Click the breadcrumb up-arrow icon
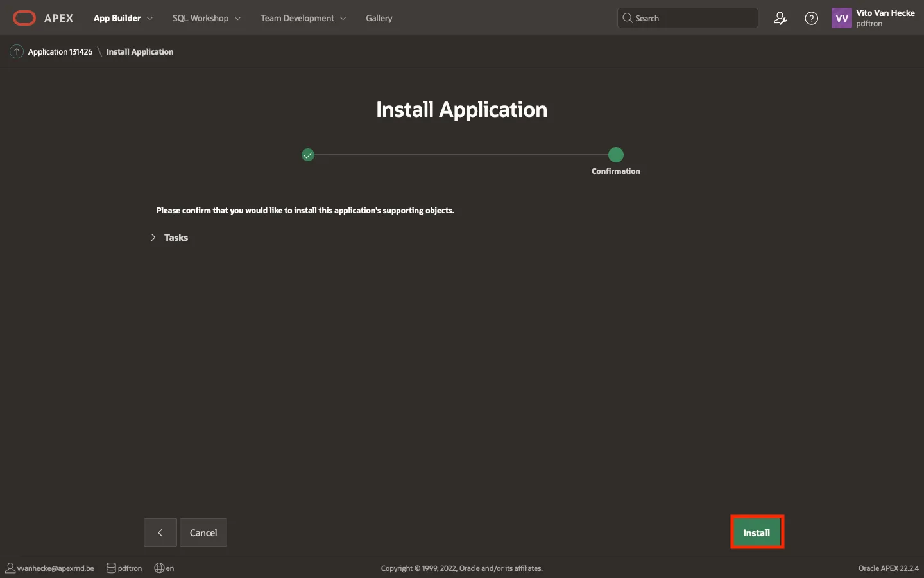This screenshot has height=578, width=924. click(17, 52)
